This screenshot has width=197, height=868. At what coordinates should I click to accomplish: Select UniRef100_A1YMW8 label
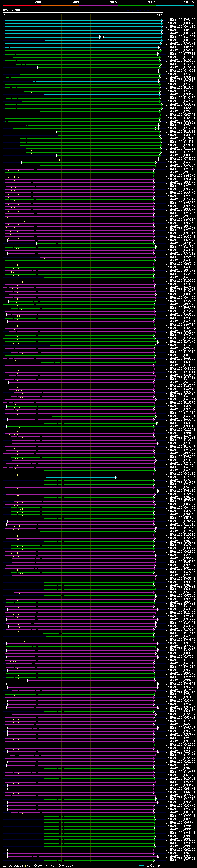[x=180, y=755]
